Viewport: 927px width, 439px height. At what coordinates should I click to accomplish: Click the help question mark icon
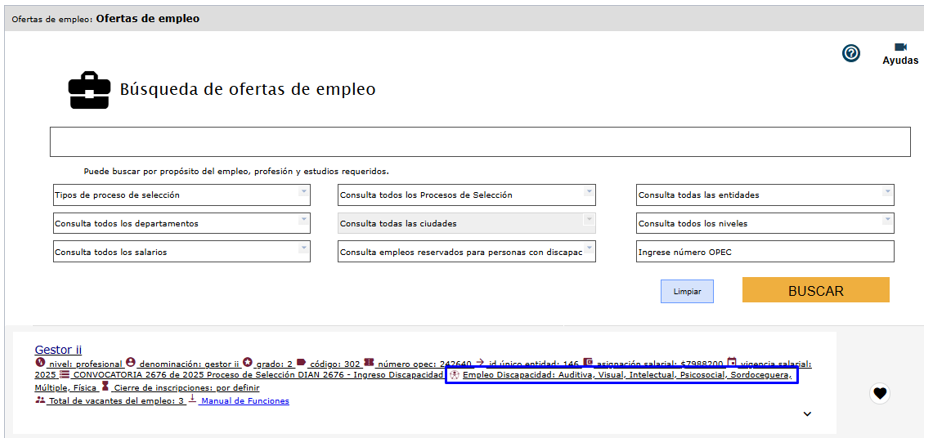click(x=851, y=53)
